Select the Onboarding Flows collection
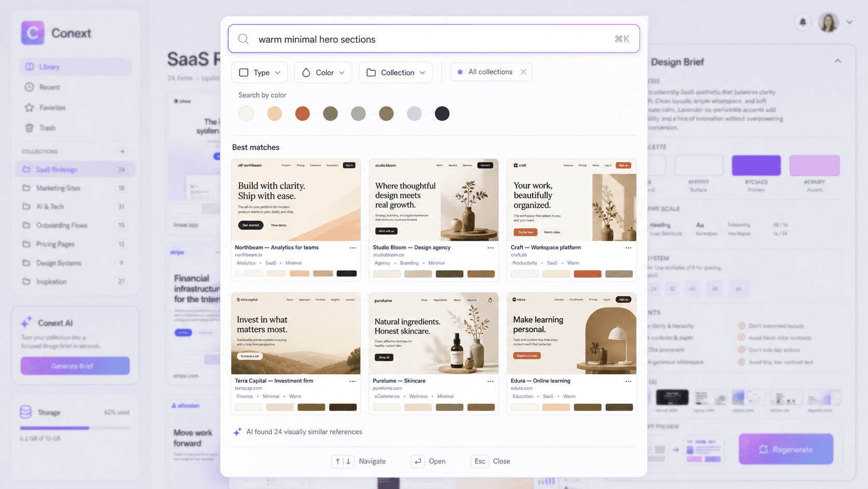The height and width of the screenshot is (489, 868). 75,225
